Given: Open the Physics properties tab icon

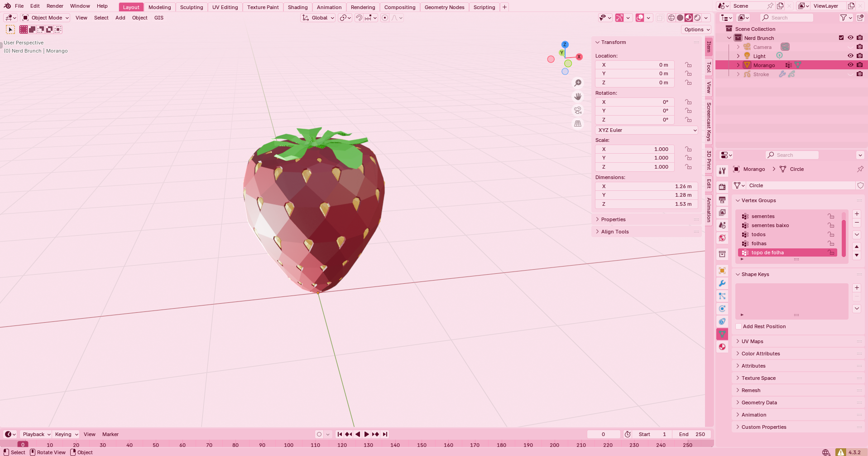Looking at the screenshot, I should 722,309.
